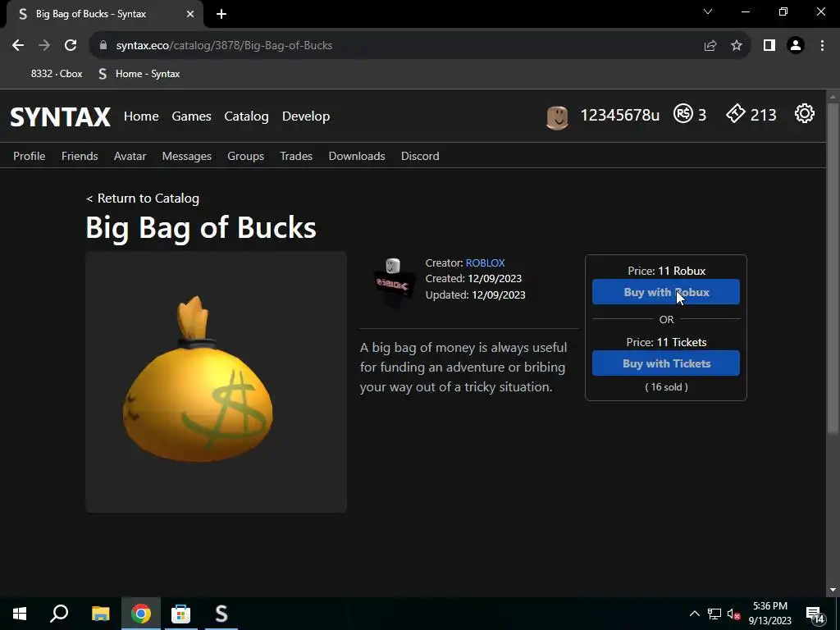This screenshot has height=630, width=840.
Task: Open the Discord sub-navigation link
Action: (x=420, y=156)
